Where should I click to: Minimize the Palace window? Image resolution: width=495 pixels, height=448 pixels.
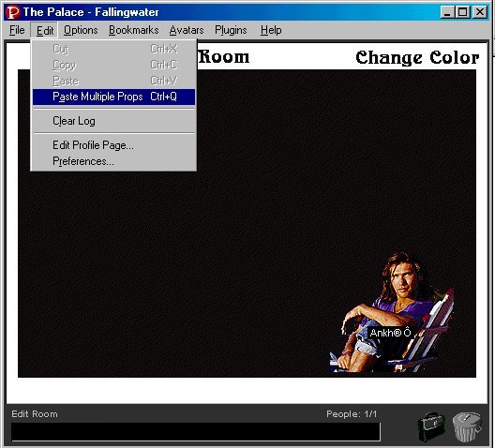tap(447, 12)
